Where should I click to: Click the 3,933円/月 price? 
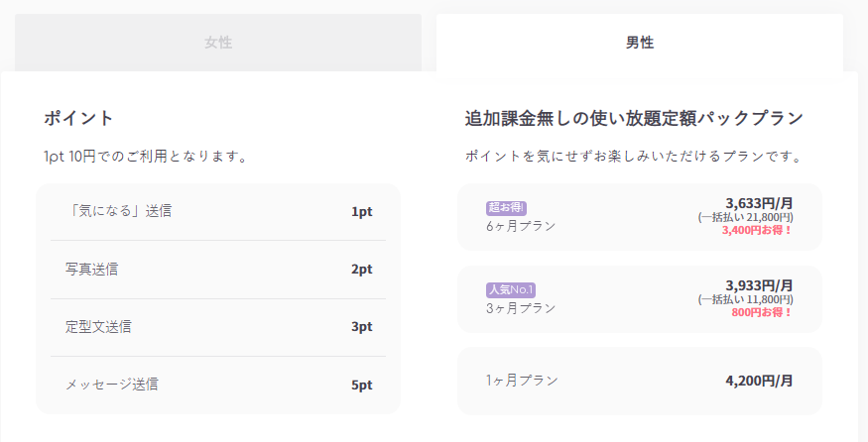pos(759,285)
